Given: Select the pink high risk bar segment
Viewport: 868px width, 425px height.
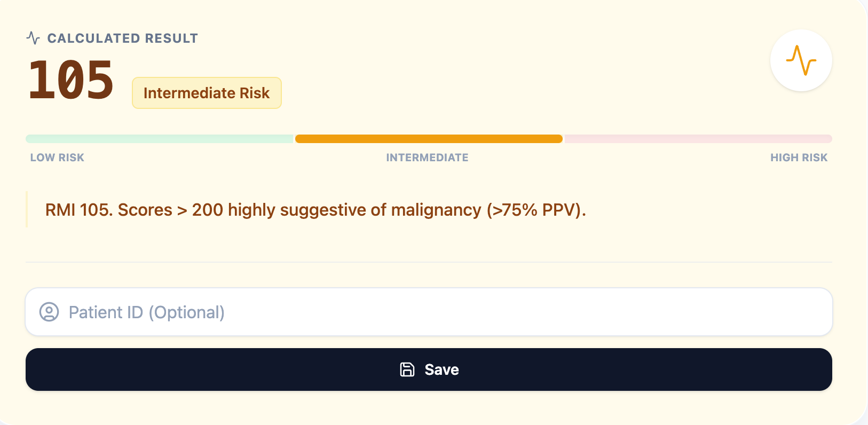Looking at the screenshot, I should [698, 139].
